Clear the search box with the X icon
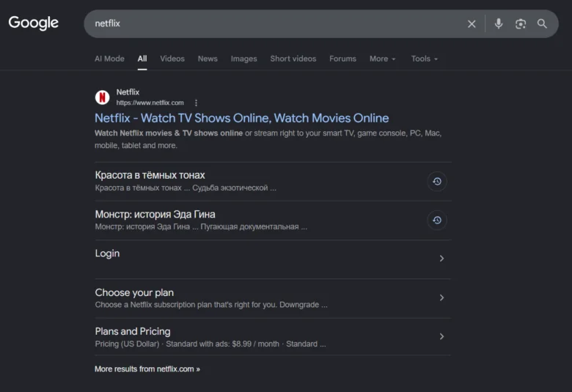The height and width of the screenshot is (392, 572). point(472,23)
